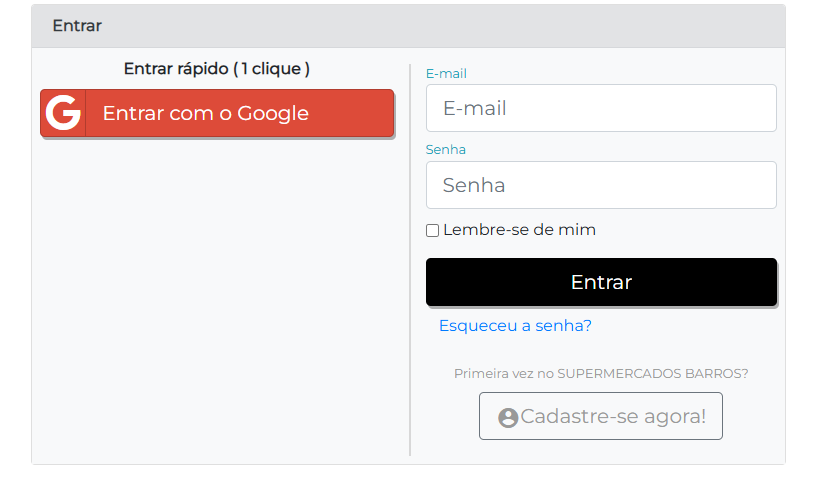Focus the Senha password field

[601, 185]
